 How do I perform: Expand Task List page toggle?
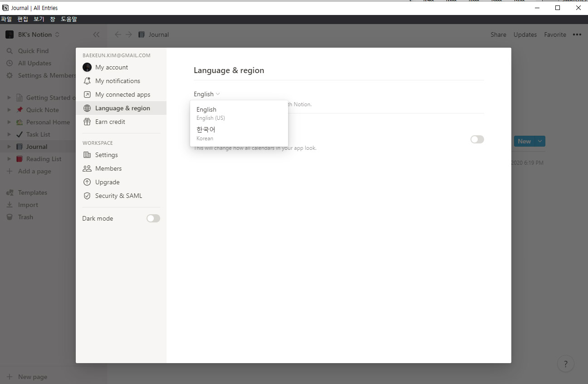click(9, 134)
